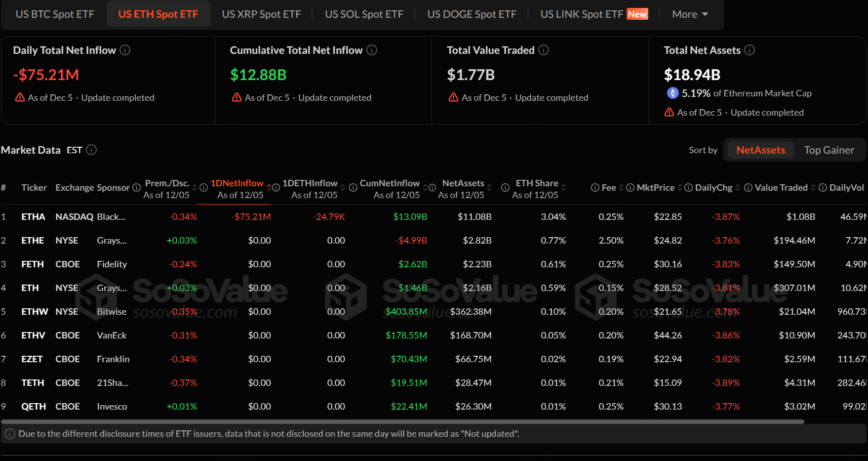The width and height of the screenshot is (868, 461).
Task: Click info icon beside Fee column header
Action: [x=595, y=188]
